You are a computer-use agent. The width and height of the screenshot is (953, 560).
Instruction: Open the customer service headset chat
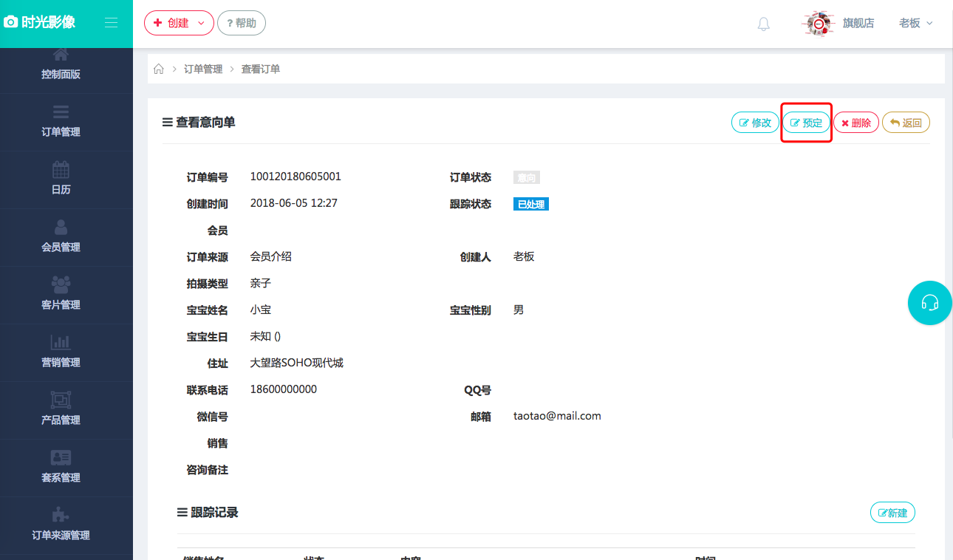click(x=929, y=303)
